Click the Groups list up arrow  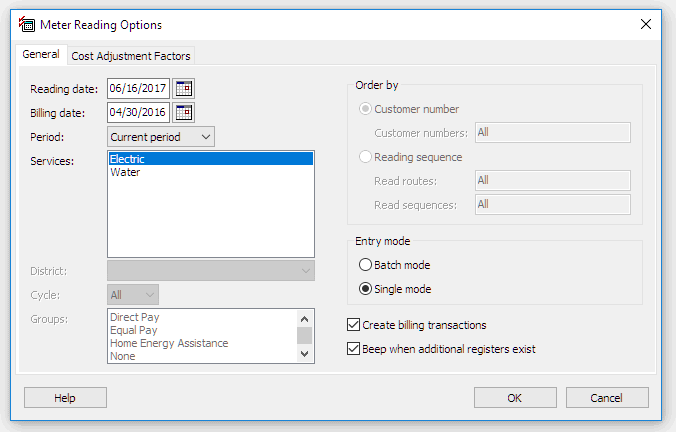pos(304,319)
